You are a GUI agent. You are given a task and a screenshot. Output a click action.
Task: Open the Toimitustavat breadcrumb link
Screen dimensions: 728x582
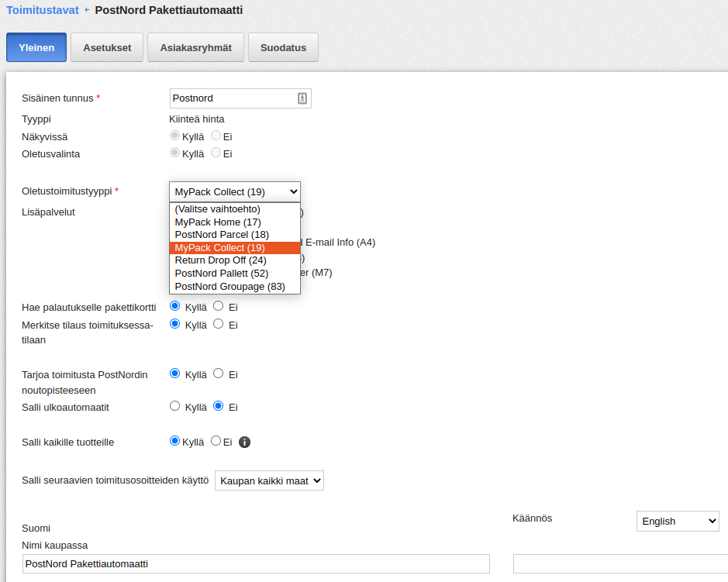pyautogui.click(x=43, y=10)
